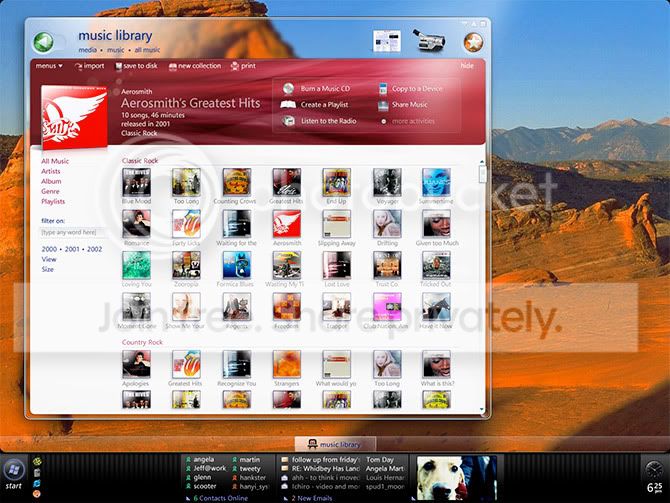Select the Tricked Out album
670x503 pixels.
click(x=436, y=269)
